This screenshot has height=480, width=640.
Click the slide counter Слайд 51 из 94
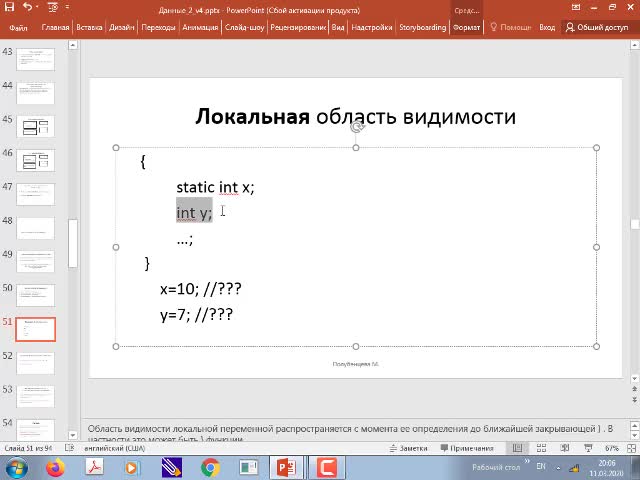pyautogui.click(x=28, y=448)
